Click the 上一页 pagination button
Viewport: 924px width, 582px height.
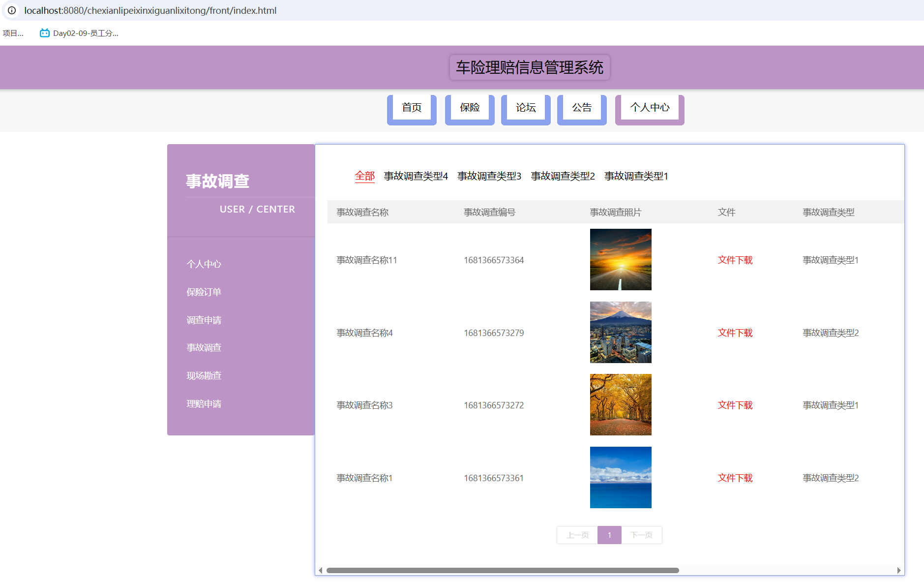click(577, 535)
